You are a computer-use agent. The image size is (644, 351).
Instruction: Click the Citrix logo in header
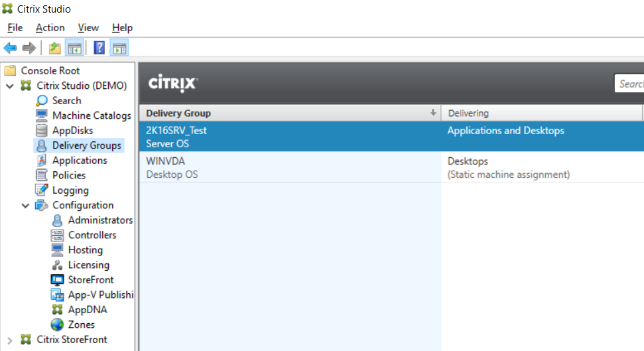click(173, 83)
